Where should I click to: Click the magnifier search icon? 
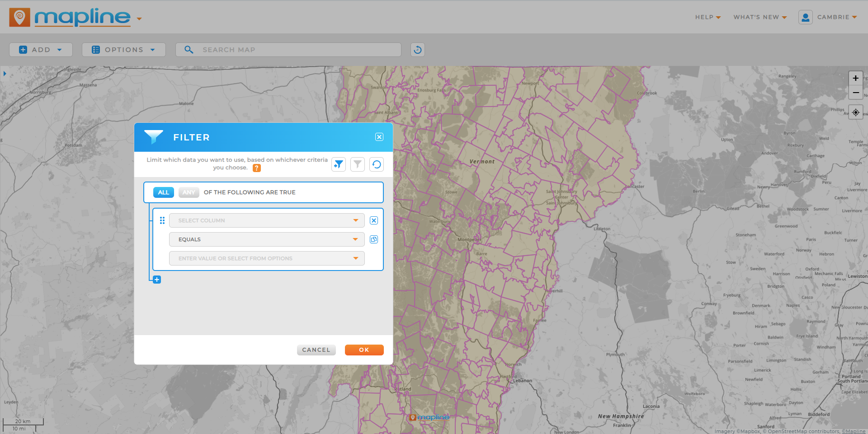coord(189,50)
